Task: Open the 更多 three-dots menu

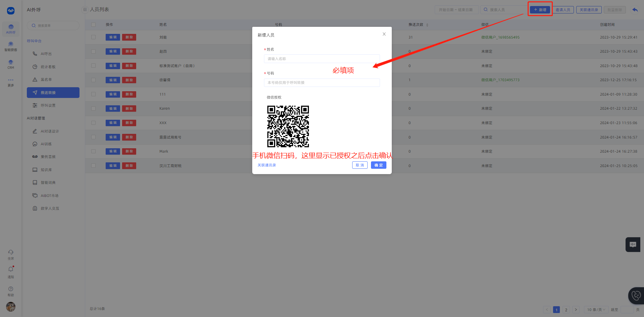Action: click(x=11, y=82)
